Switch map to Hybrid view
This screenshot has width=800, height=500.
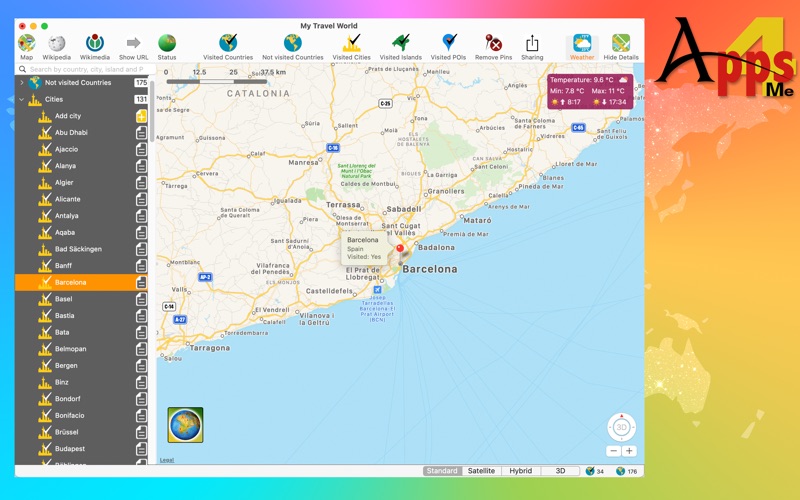tap(520, 471)
